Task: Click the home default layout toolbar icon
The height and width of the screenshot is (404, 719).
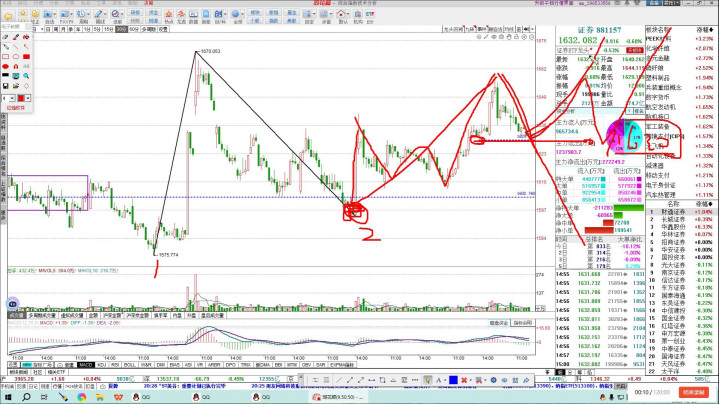Action: coord(341,15)
